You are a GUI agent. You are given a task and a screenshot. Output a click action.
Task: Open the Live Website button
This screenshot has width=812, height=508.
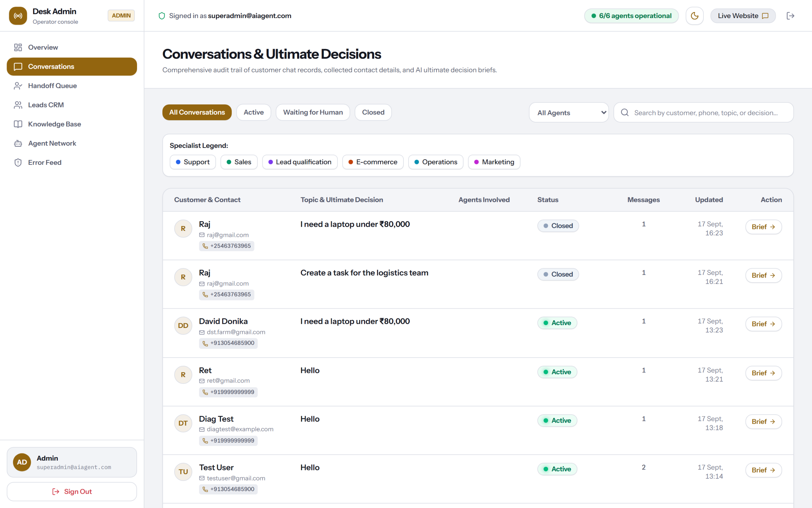[x=743, y=16]
